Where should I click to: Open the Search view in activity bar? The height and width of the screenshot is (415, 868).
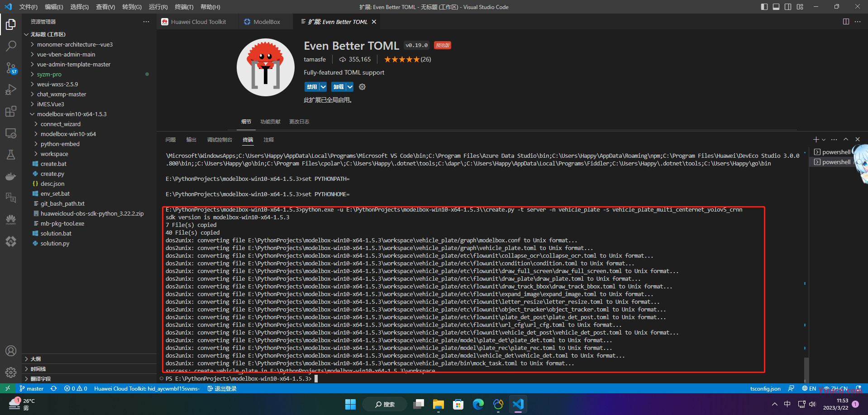pyautogui.click(x=11, y=46)
